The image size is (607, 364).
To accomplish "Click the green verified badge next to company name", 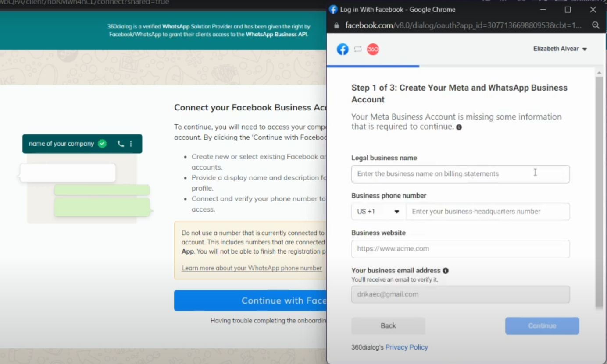I will tap(102, 144).
